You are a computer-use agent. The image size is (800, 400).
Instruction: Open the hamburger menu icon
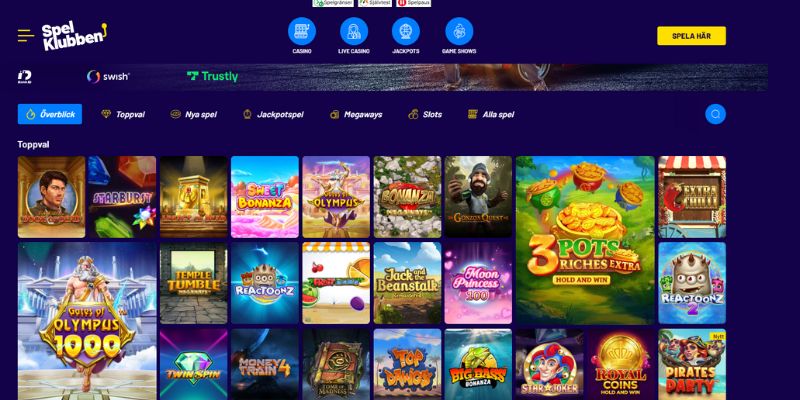26,35
